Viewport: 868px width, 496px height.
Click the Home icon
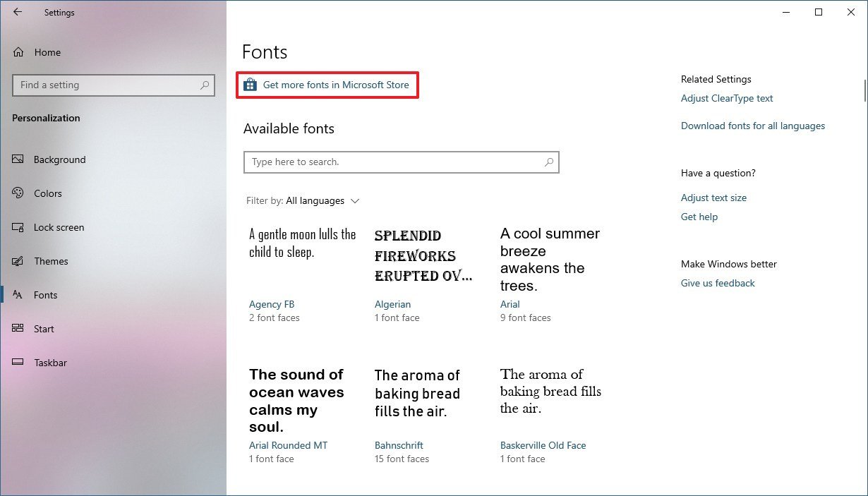coord(17,52)
